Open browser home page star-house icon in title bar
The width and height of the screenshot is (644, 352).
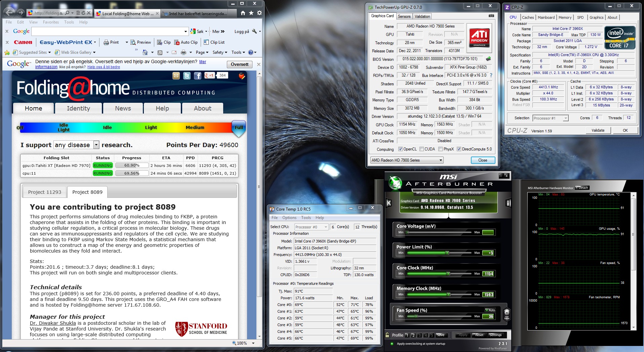tap(243, 13)
